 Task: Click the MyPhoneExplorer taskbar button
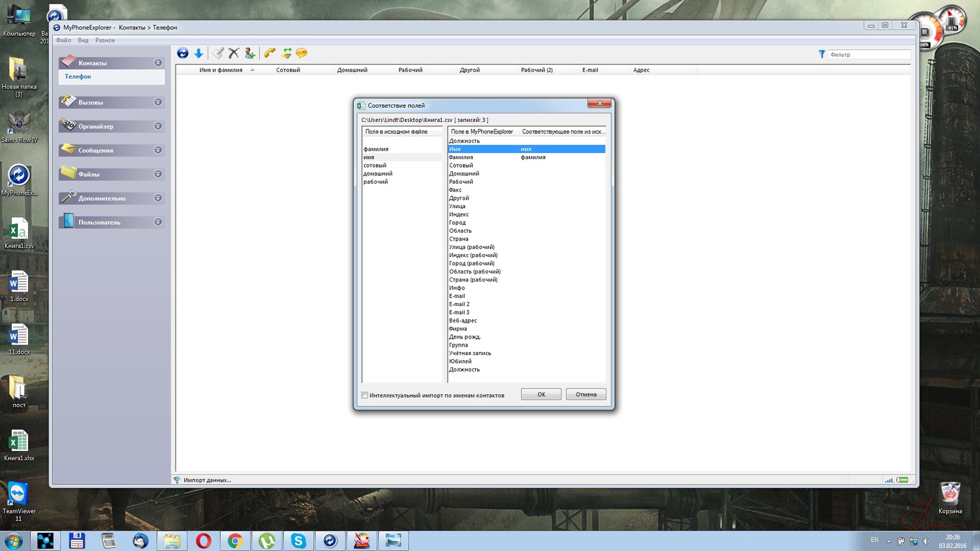click(330, 541)
